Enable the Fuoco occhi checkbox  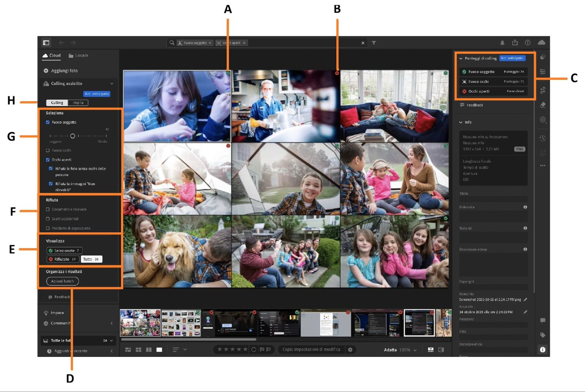[x=48, y=150]
